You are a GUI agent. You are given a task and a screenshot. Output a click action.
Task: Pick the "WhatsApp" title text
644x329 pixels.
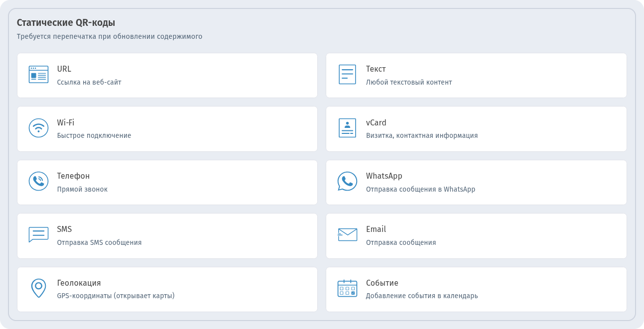tap(384, 176)
